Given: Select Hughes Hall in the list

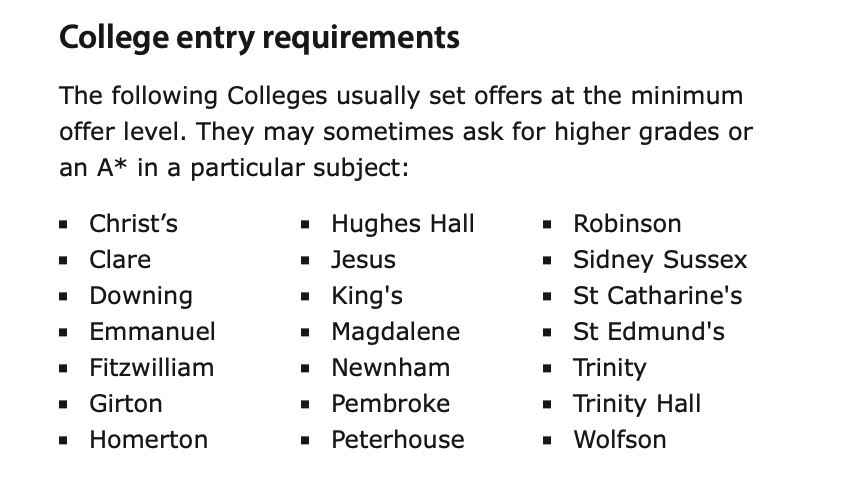Looking at the screenshot, I should tap(403, 224).
